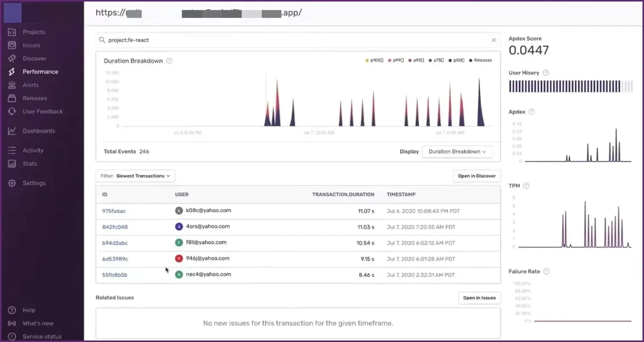Click the Open in Discover button
Image resolution: width=644 pixels, height=342 pixels.
477,176
